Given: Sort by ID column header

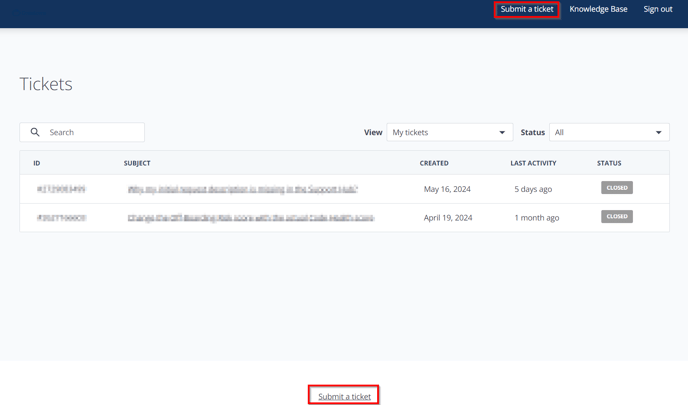Looking at the screenshot, I should 37,163.
